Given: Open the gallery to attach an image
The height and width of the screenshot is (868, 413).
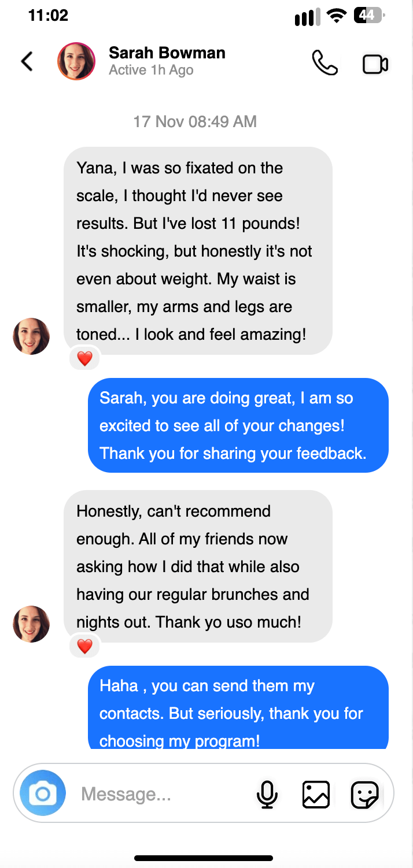Looking at the screenshot, I should pyautogui.click(x=316, y=794).
